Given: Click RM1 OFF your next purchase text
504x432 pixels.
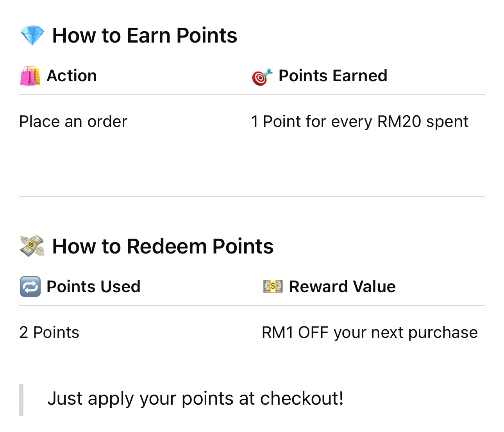Looking at the screenshot, I should (370, 332).
